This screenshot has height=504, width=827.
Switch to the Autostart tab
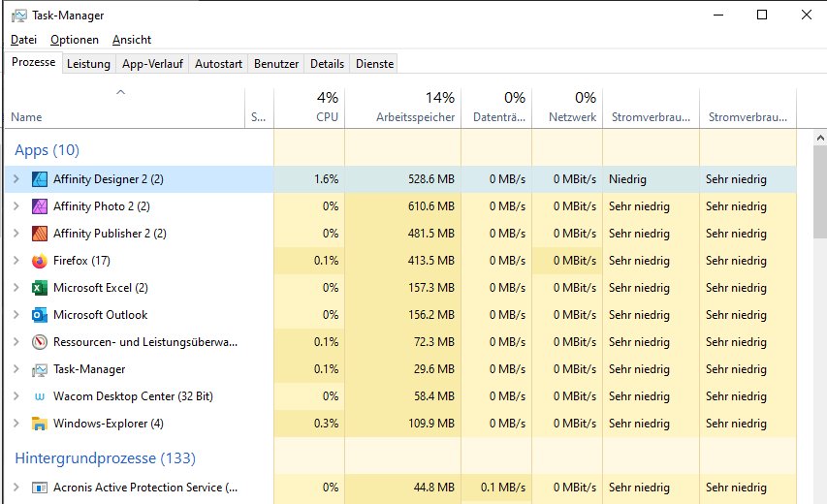218,64
